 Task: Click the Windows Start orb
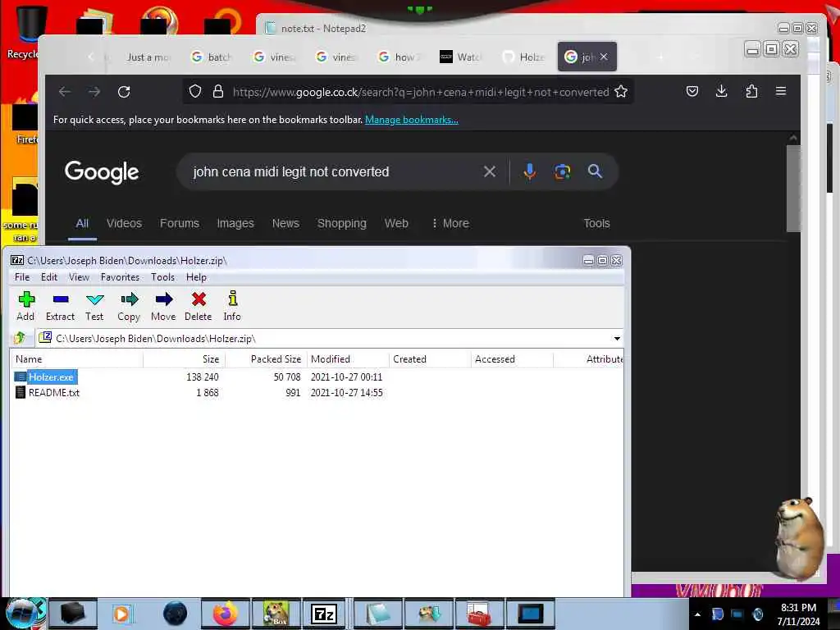coord(22,614)
